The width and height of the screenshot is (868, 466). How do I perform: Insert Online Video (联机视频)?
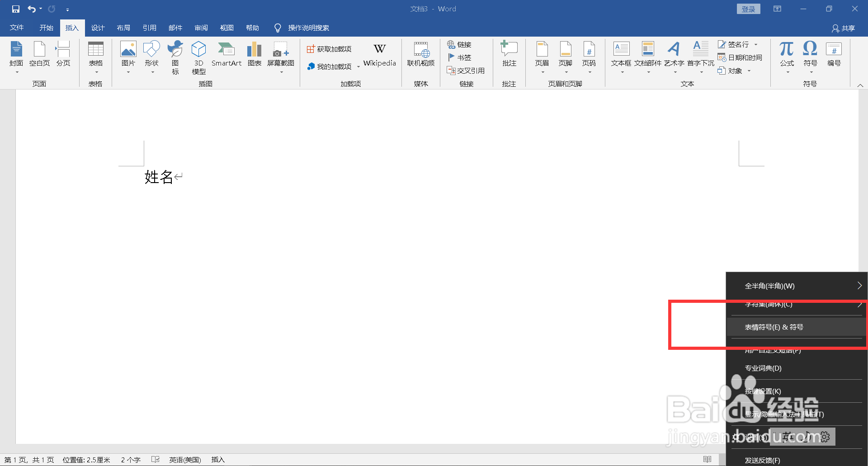click(x=421, y=54)
